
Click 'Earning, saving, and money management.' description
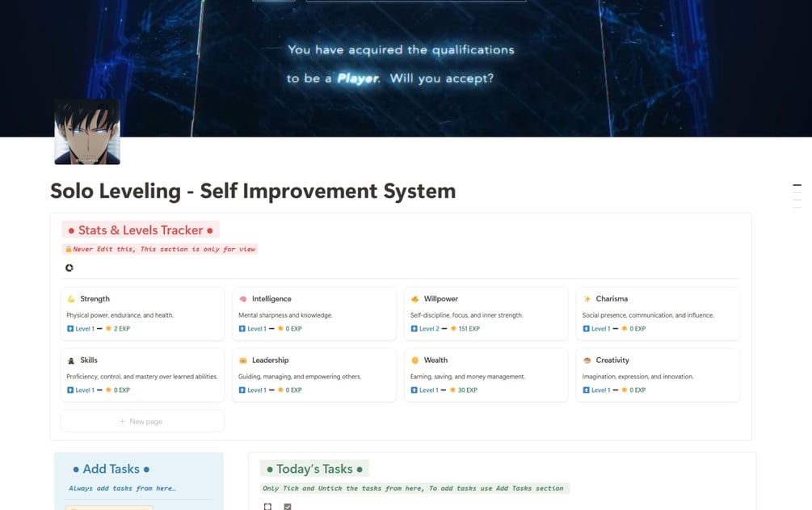point(468,377)
